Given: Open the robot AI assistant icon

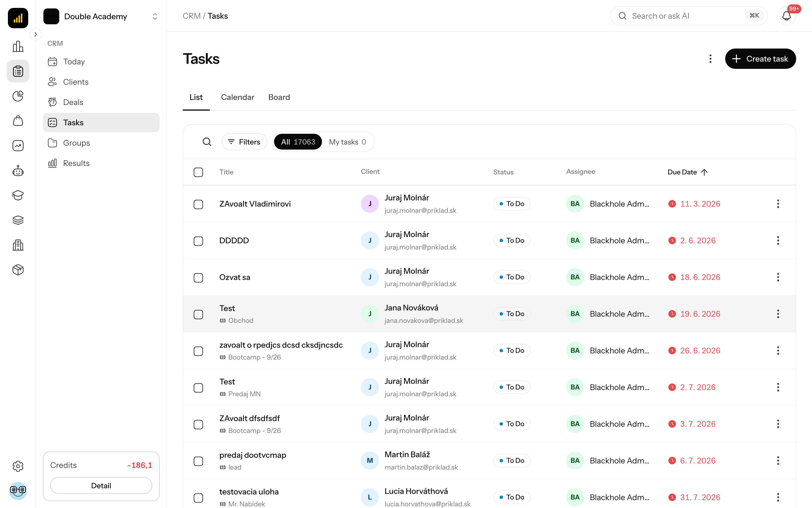Looking at the screenshot, I should [18, 171].
